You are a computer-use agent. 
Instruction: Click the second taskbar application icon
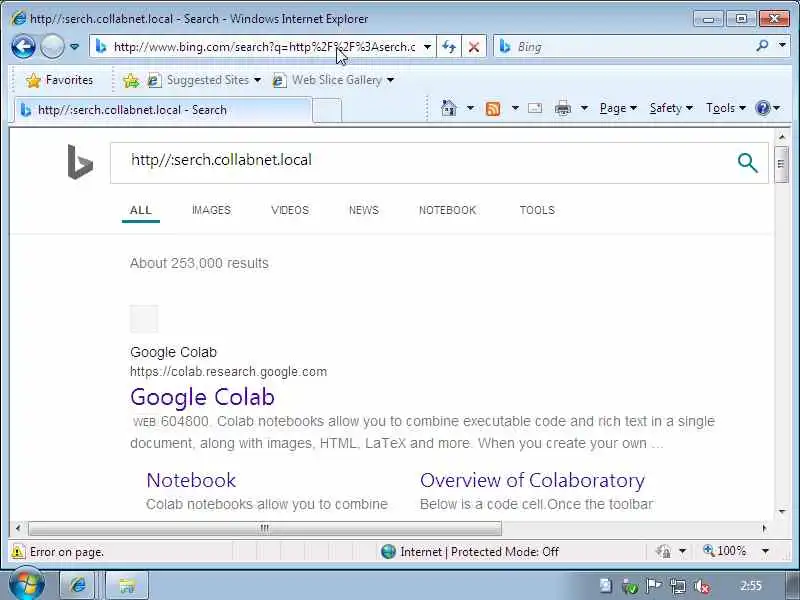(127, 585)
